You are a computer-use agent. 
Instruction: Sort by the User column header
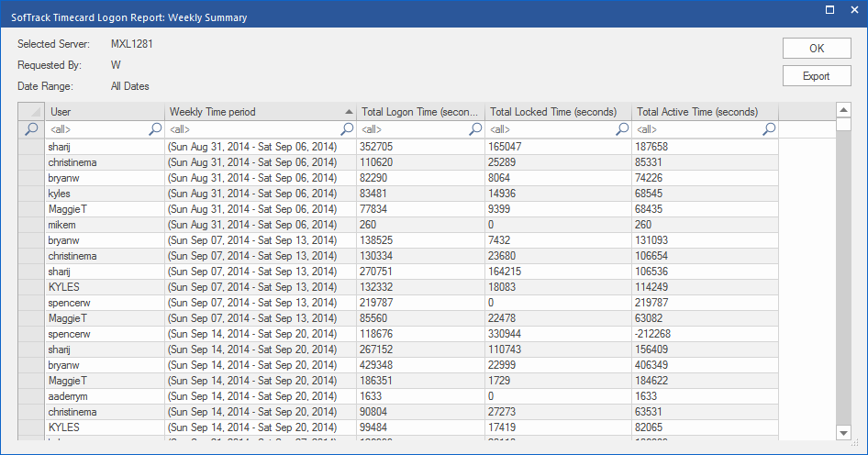[x=105, y=112]
